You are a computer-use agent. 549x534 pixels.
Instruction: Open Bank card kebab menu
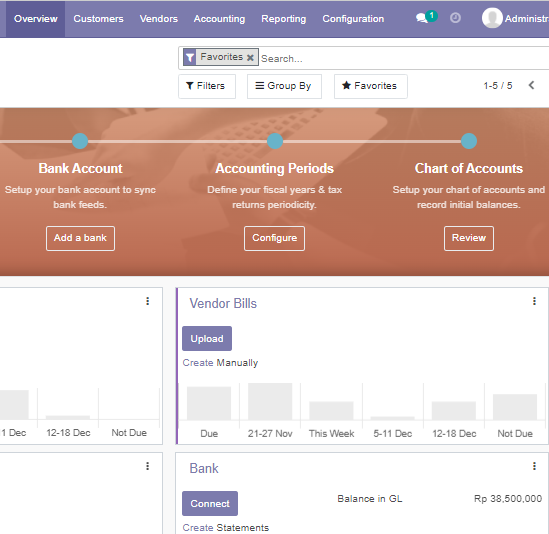tap(534, 466)
